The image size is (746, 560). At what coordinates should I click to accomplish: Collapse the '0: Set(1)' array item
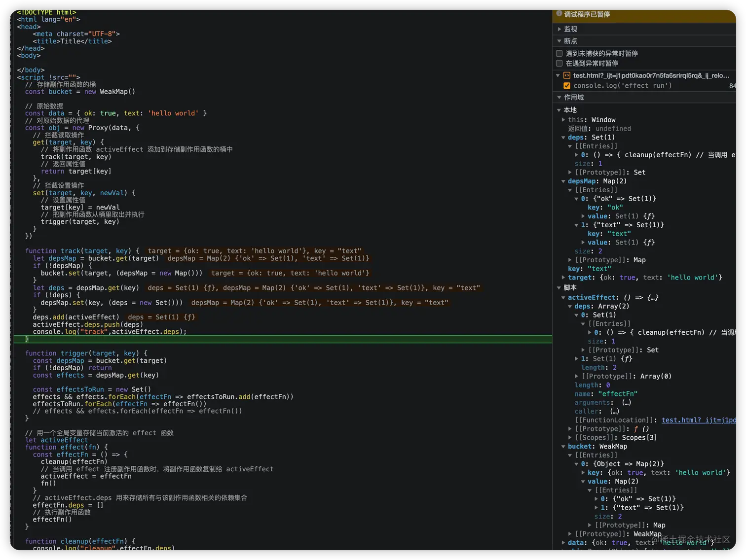click(x=576, y=315)
